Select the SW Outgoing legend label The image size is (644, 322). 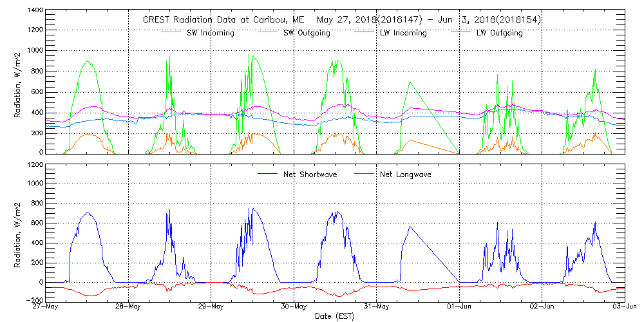pyautogui.click(x=307, y=33)
